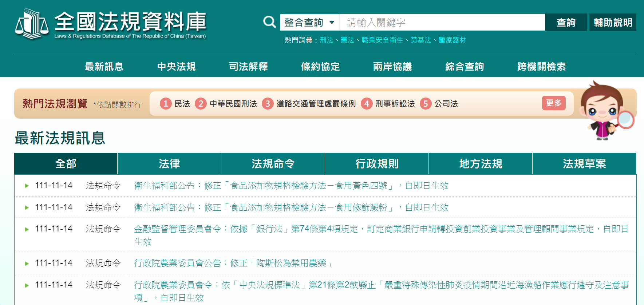Open 最新訊息 navigation menu

tap(104, 67)
